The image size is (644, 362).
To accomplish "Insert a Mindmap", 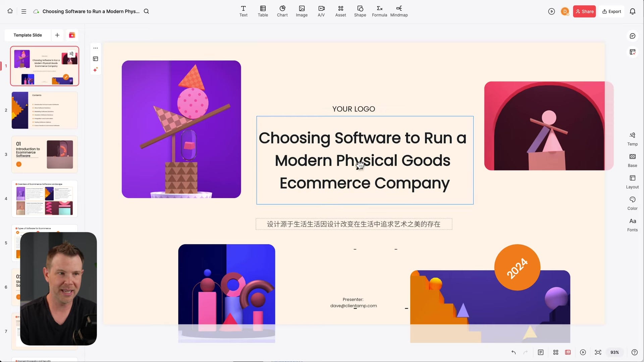I will click(x=399, y=11).
